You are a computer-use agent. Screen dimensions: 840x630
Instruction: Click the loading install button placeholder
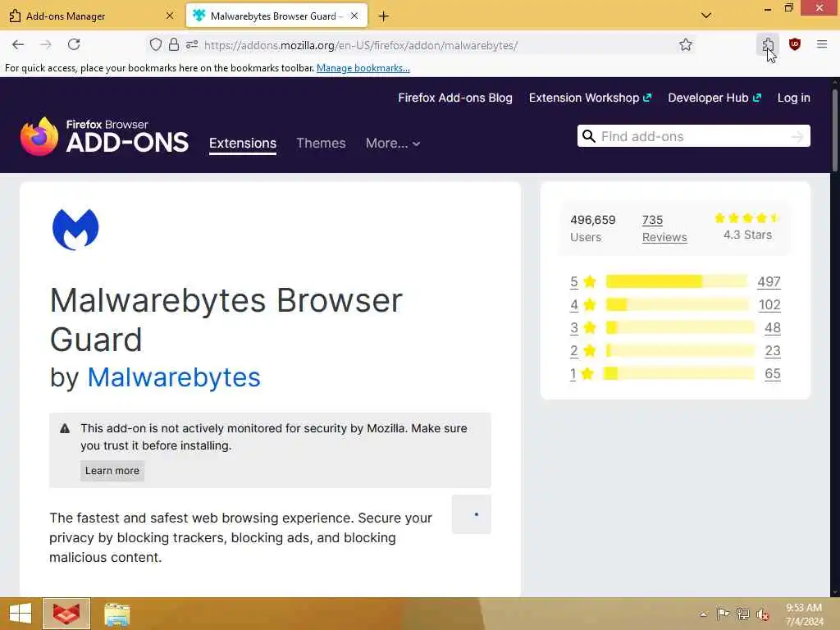[472, 514]
